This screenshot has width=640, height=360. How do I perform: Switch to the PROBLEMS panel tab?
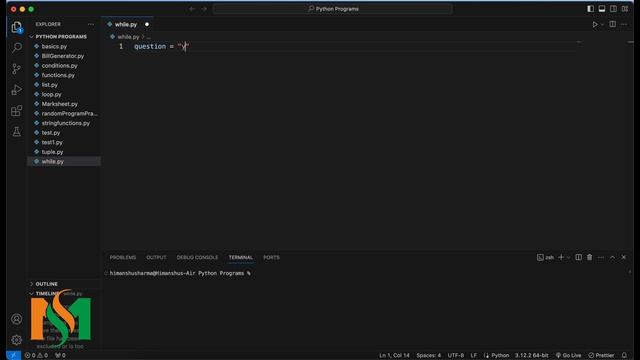(123, 258)
